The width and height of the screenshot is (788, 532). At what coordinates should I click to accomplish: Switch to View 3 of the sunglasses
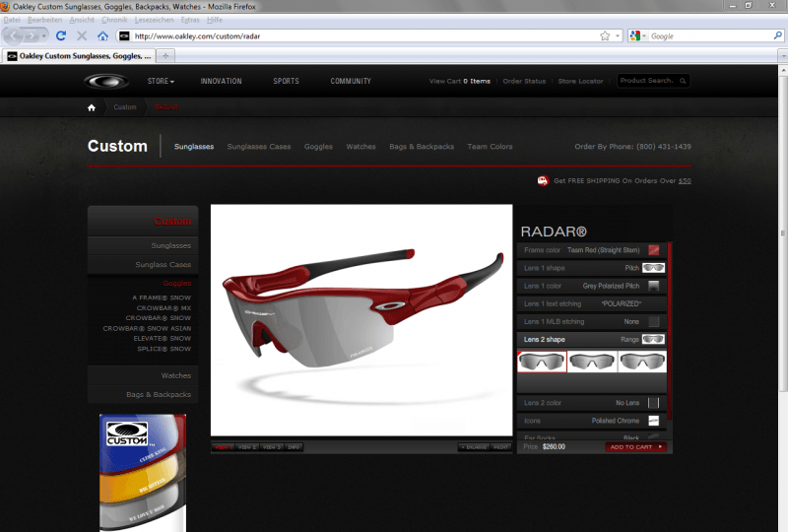pyautogui.click(x=273, y=447)
